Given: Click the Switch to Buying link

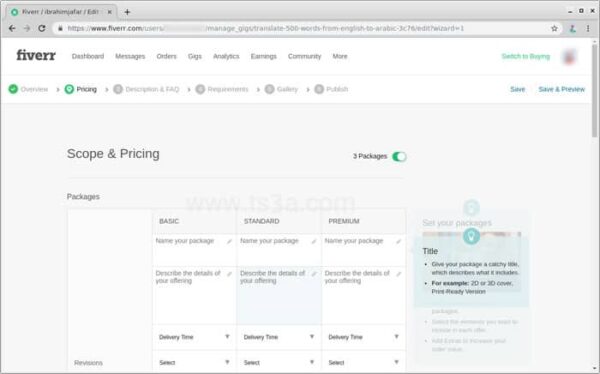Looking at the screenshot, I should (525, 56).
